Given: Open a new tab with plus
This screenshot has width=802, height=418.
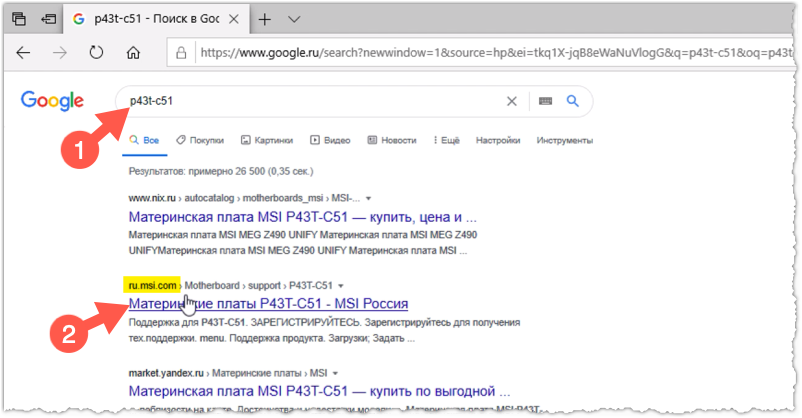Looking at the screenshot, I should pos(264,19).
